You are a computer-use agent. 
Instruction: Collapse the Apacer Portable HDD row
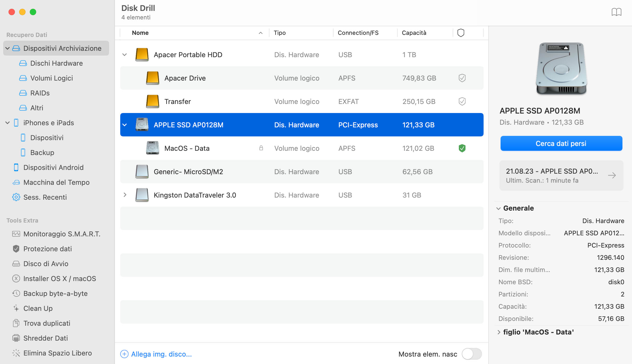coord(124,55)
